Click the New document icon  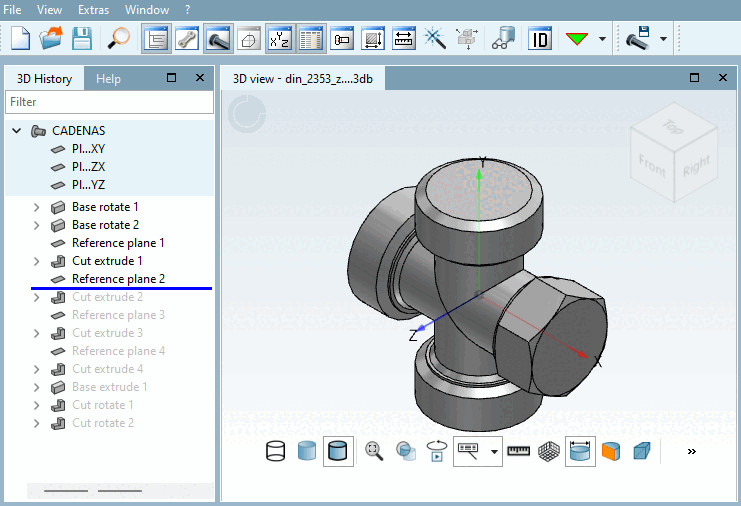tap(21, 39)
